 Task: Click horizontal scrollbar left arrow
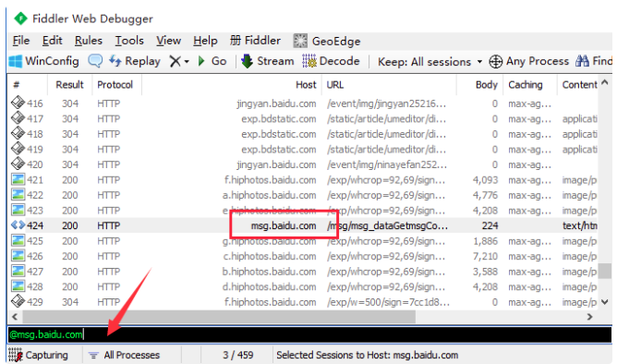tap(15, 317)
